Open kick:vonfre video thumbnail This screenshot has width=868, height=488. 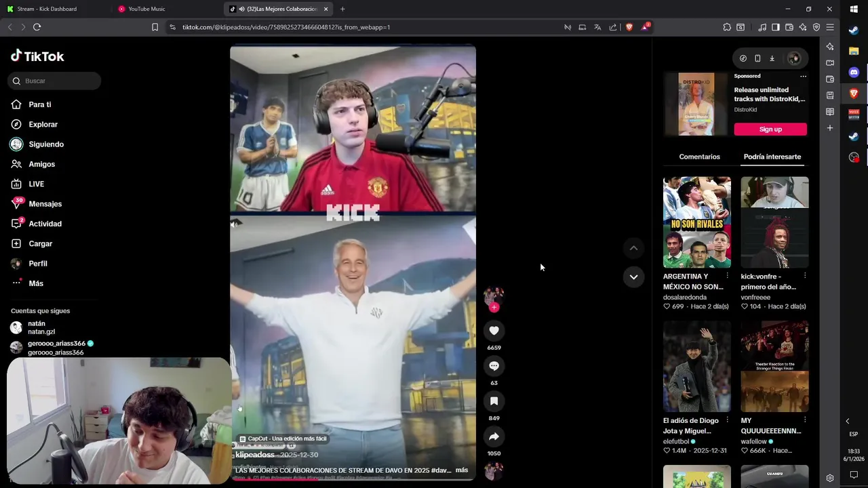click(x=774, y=222)
